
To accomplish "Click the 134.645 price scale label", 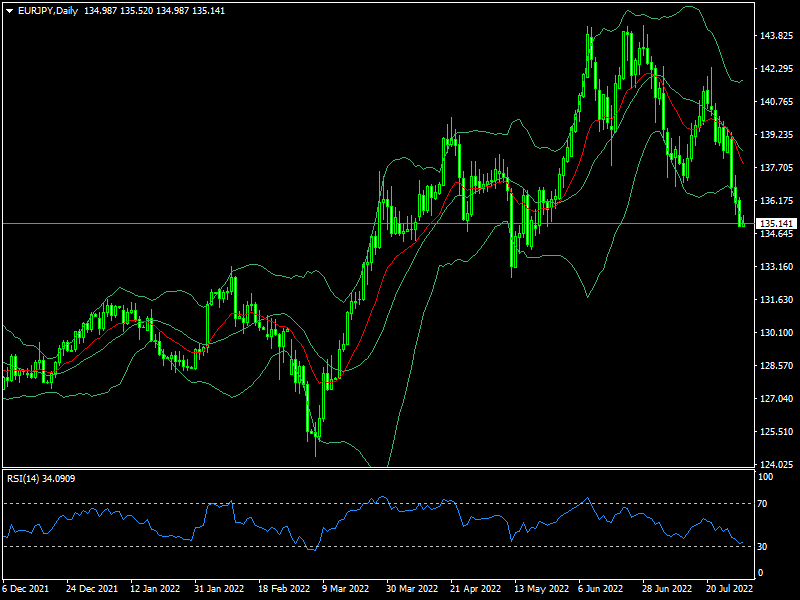I will click(x=777, y=234).
